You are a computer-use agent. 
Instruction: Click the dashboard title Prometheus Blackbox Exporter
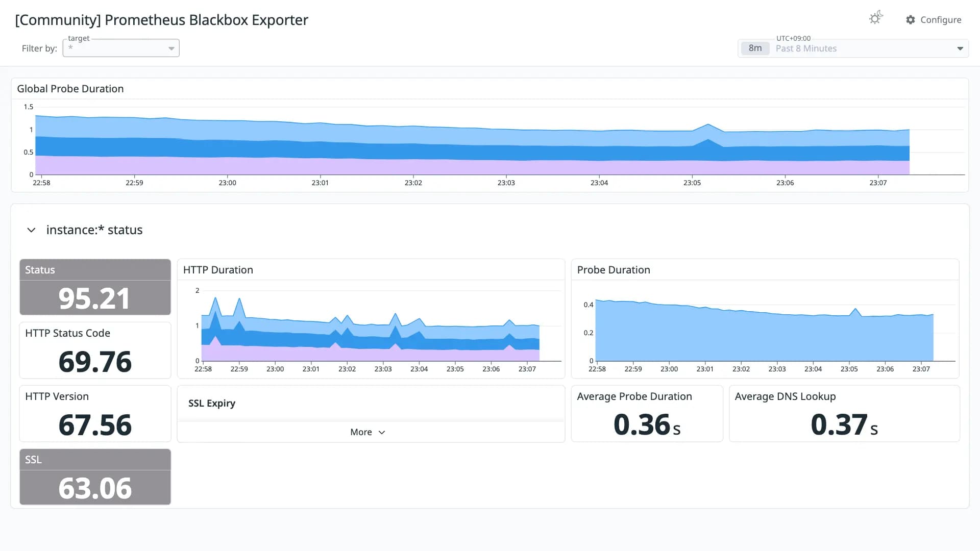(161, 20)
